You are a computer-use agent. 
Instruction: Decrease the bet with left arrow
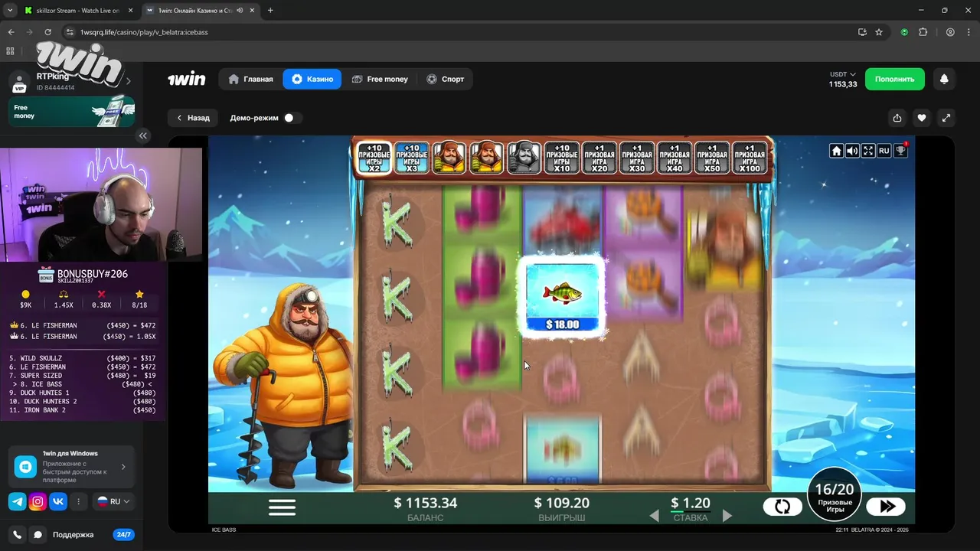[x=654, y=517]
